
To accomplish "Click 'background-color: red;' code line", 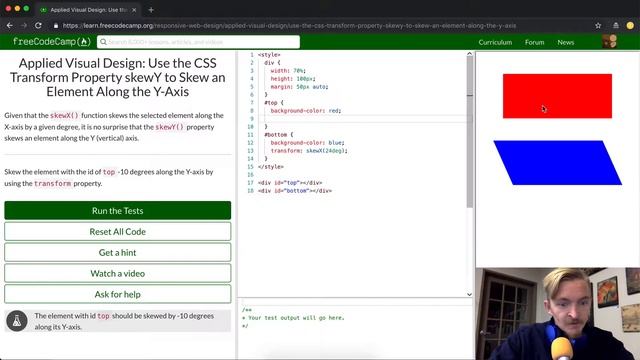I will click(x=306, y=111).
